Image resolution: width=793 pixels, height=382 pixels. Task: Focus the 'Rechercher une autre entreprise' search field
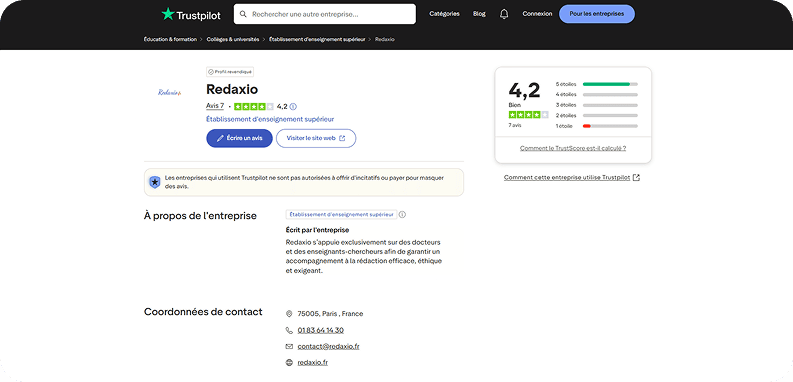pos(325,14)
